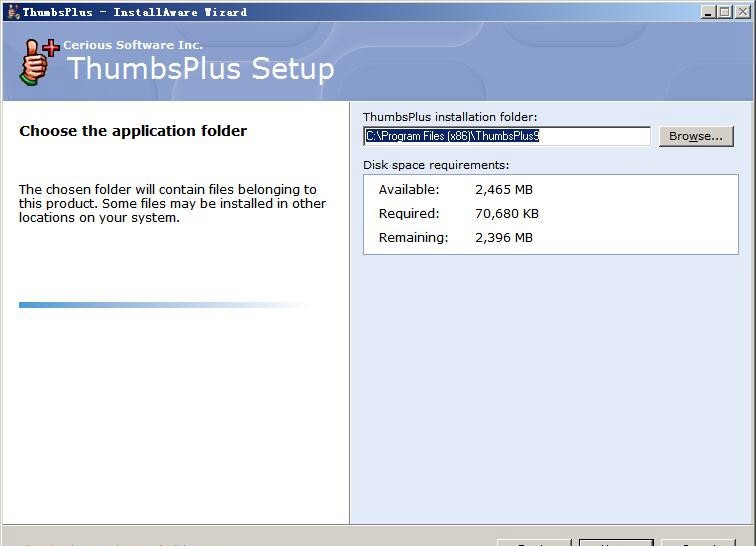Click the ThumbsPlus installation folder path field
756x546 pixels.
coord(507,136)
